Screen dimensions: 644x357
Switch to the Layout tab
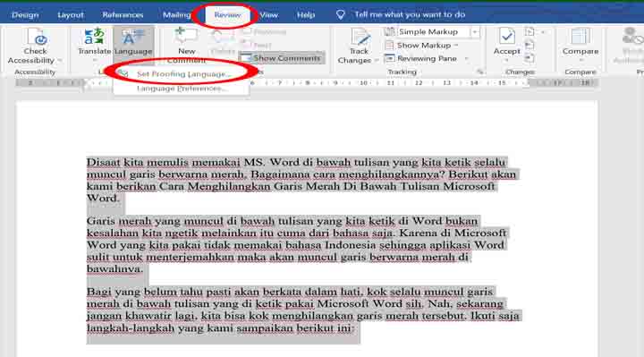[71, 15]
